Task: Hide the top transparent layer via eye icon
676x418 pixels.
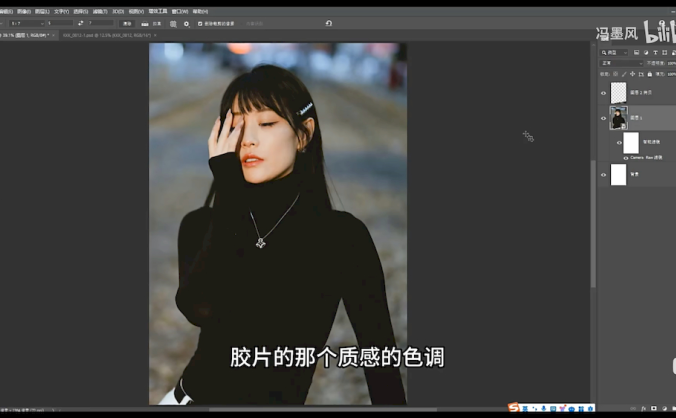Action: tap(603, 93)
